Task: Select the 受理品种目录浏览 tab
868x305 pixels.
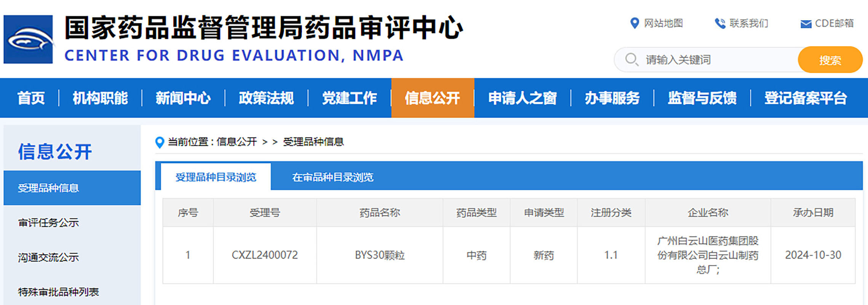Action: [216, 177]
